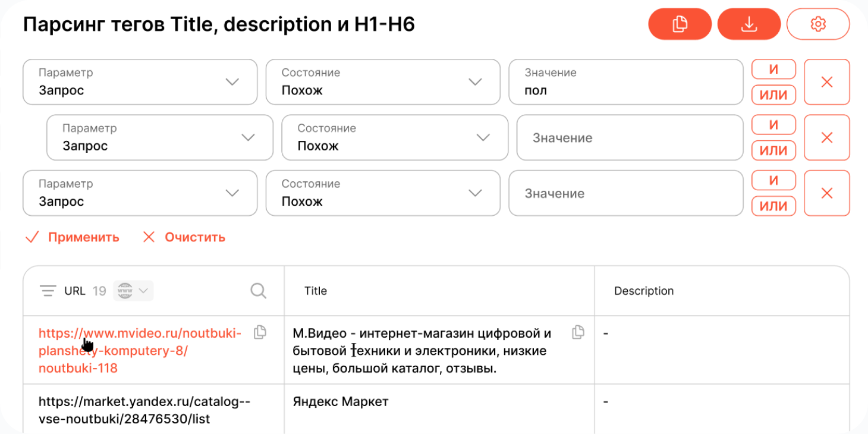Image resolution: width=868 pixels, height=434 pixels.
Task: Click the market.yandex.ru catalog URL
Action: [x=144, y=410]
